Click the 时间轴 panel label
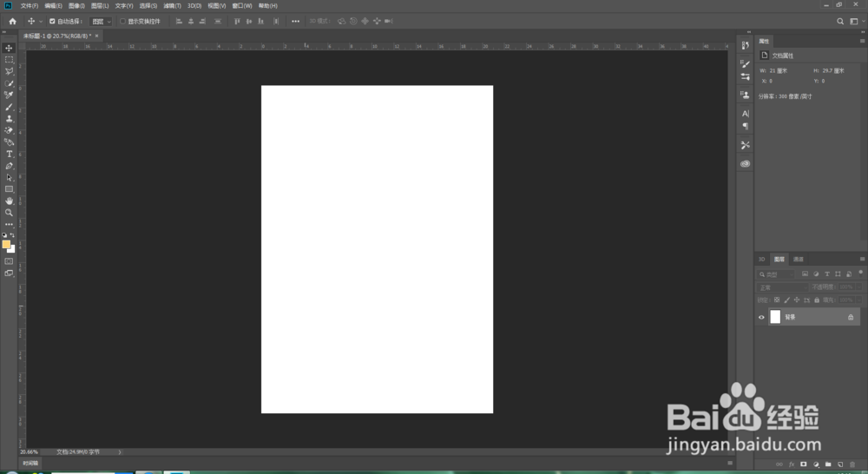The width and height of the screenshot is (868, 474). click(x=30, y=463)
